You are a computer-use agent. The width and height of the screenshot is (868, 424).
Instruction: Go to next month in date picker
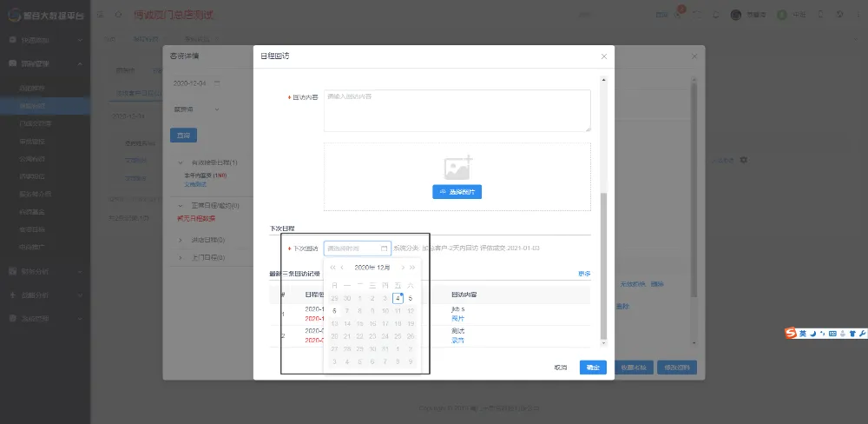click(x=402, y=268)
